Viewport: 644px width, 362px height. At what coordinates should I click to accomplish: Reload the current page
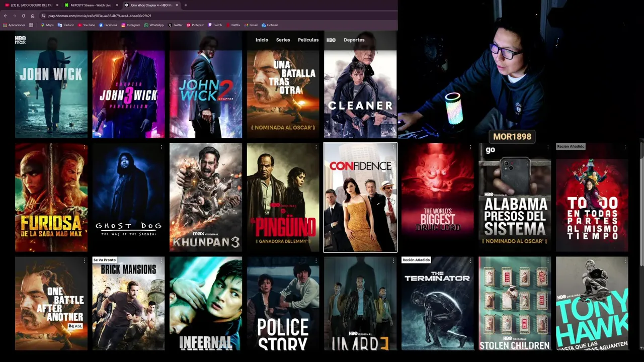23,16
